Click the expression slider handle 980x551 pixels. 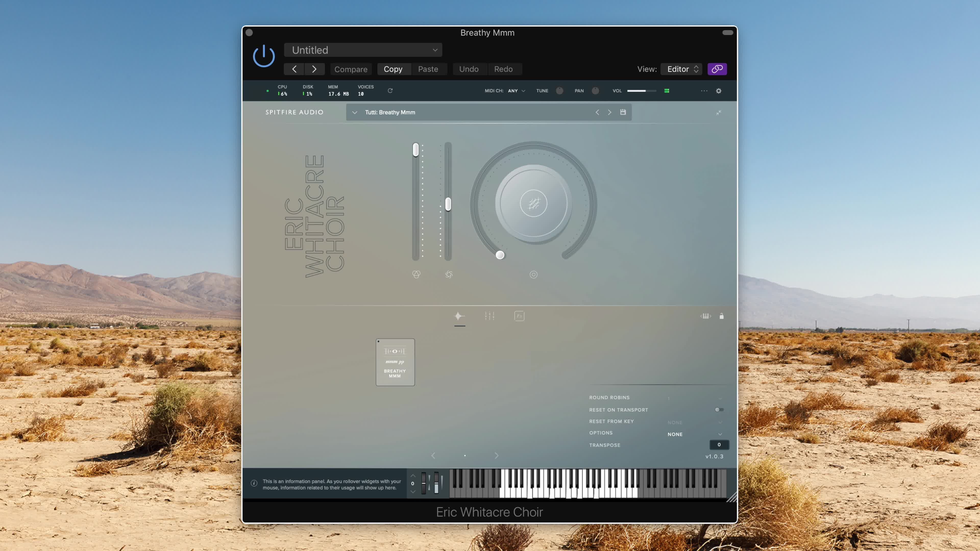pos(416,149)
